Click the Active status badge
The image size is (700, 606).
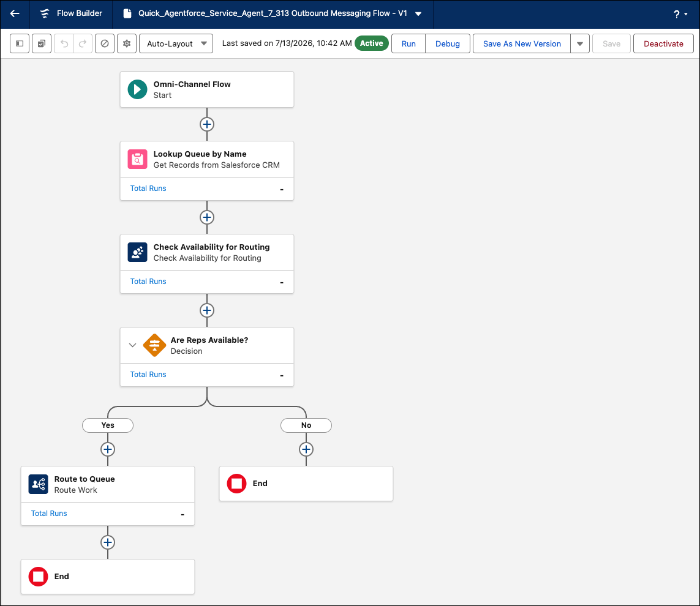[371, 43]
